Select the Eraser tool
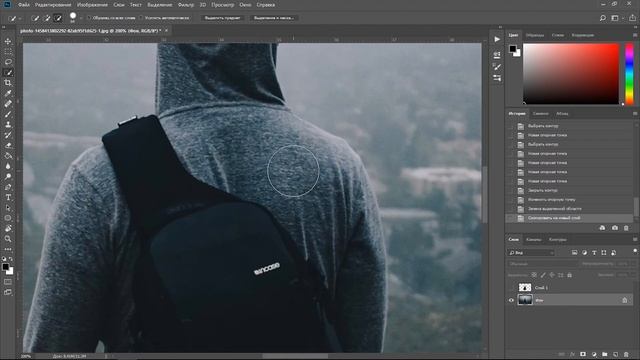This screenshot has height=360, width=640. pyautogui.click(x=8, y=146)
